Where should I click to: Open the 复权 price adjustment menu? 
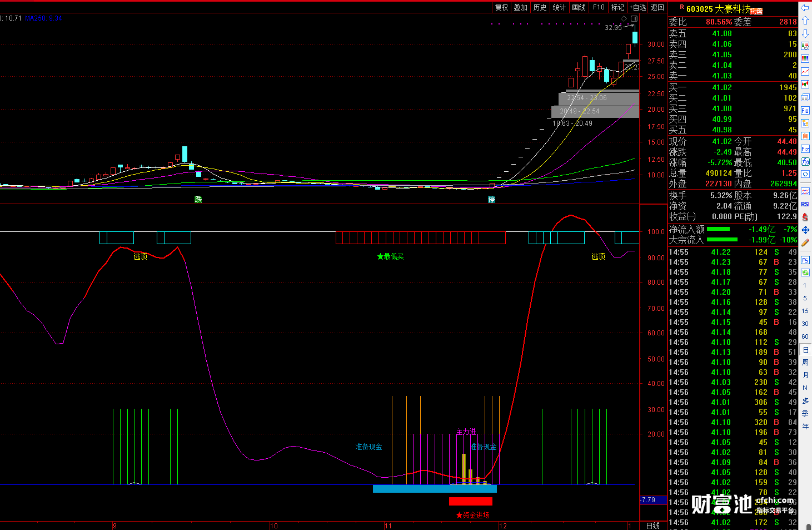click(x=501, y=7)
